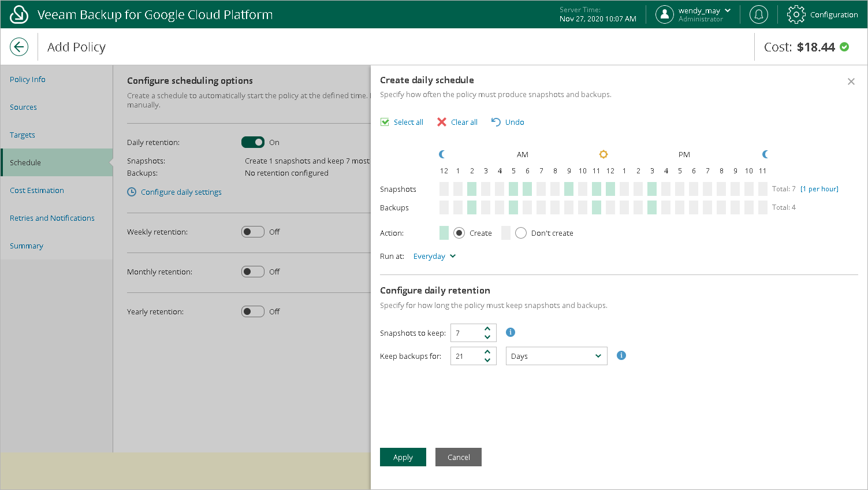Click the Clear all red X icon

[442, 122]
